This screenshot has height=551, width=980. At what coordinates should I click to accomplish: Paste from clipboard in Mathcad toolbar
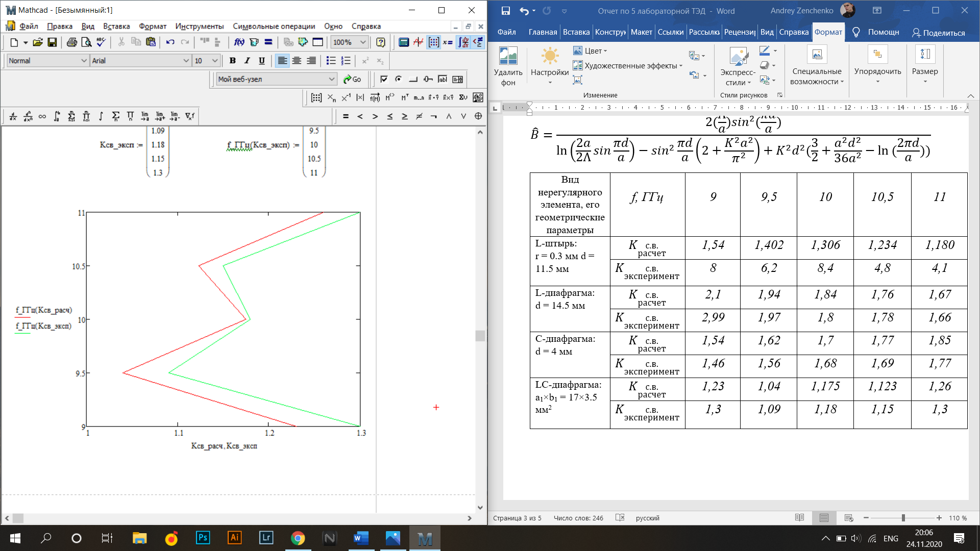tap(151, 42)
